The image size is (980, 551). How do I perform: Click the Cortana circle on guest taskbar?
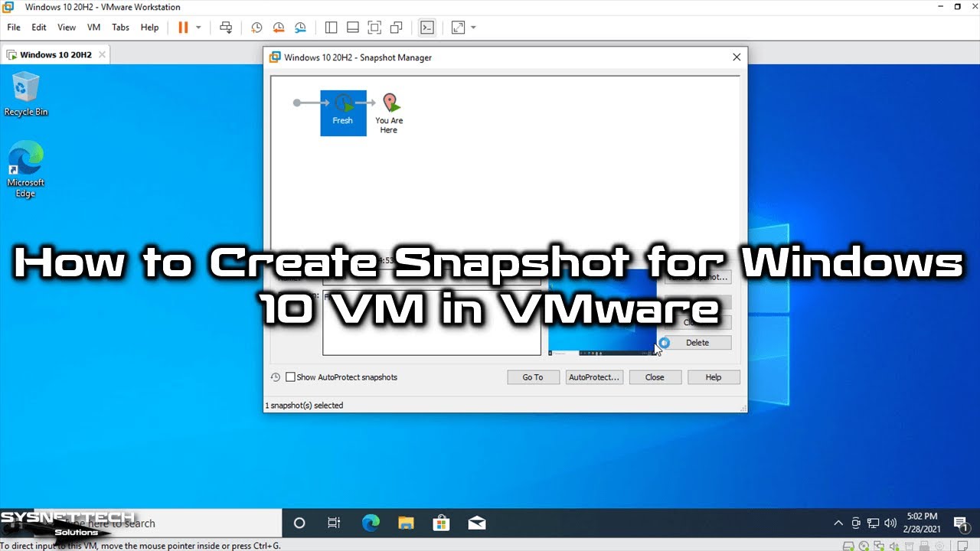click(x=299, y=523)
